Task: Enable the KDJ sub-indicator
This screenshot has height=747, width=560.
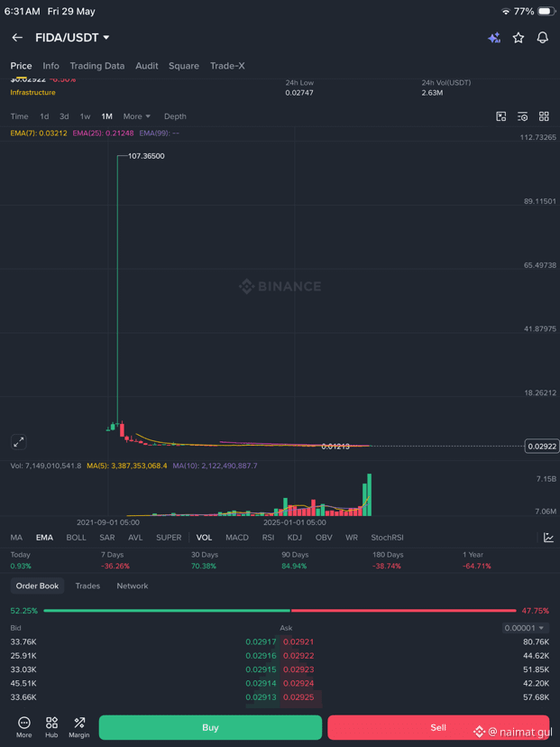Action: click(x=295, y=538)
